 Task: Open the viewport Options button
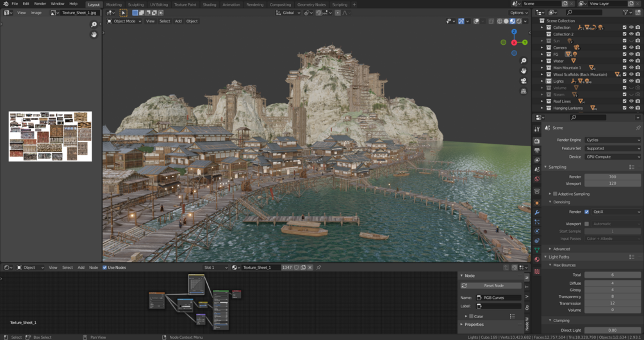518,13
